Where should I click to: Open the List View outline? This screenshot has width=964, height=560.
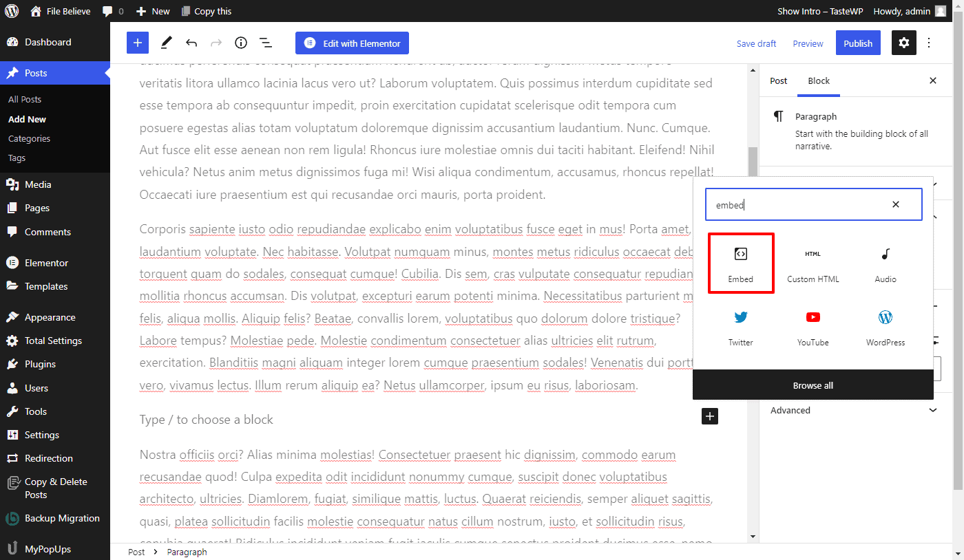pos(266,43)
